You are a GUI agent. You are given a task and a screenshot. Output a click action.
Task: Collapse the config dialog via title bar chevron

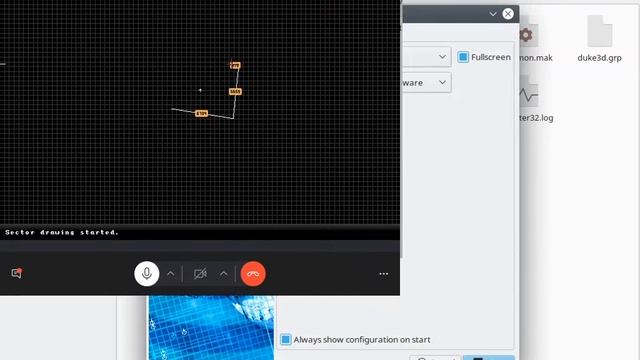pyautogui.click(x=493, y=14)
